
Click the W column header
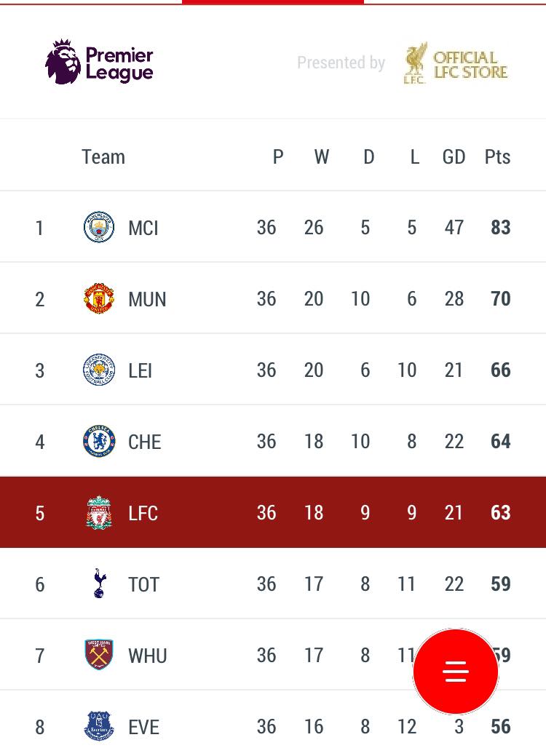click(322, 157)
